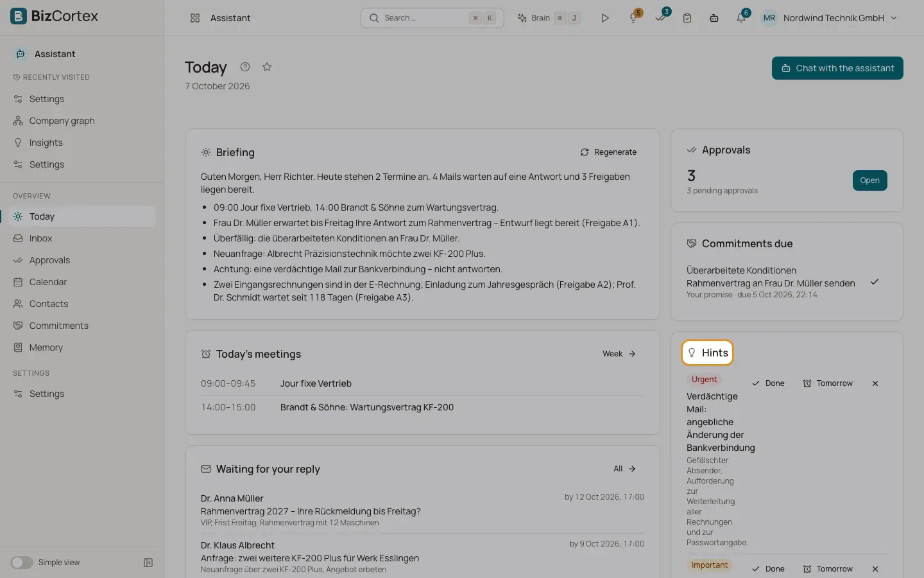Click the MR user avatar
The image size is (924, 578).
769,18
